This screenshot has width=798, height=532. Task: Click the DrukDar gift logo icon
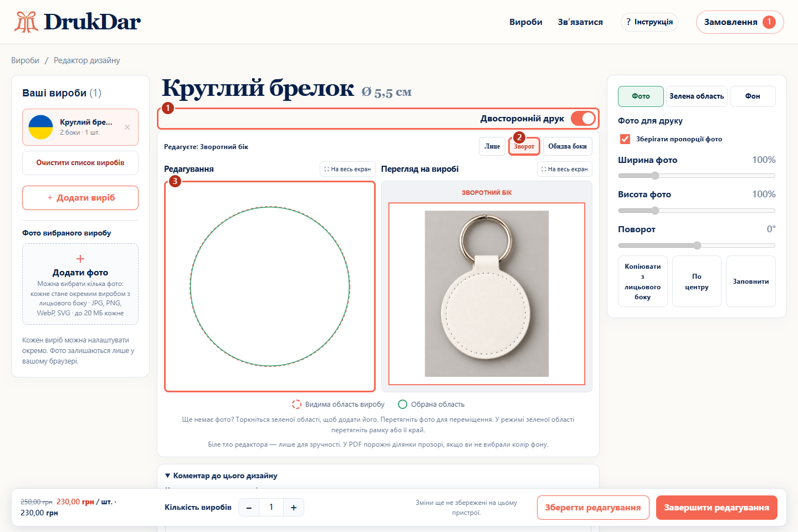26,22
